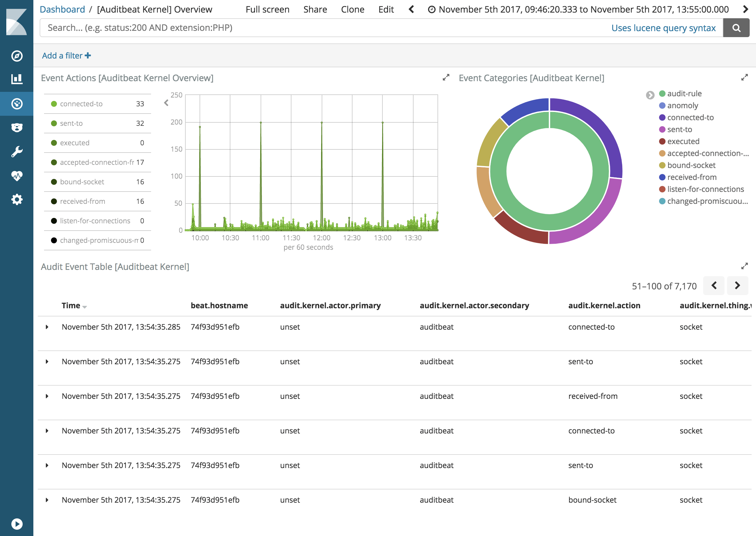Open the Discover compass icon
The width and height of the screenshot is (756, 536).
point(16,56)
